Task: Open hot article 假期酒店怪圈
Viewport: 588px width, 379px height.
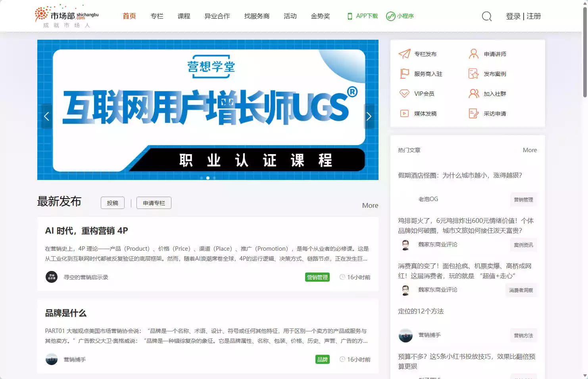Action: (x=460, y=176)
